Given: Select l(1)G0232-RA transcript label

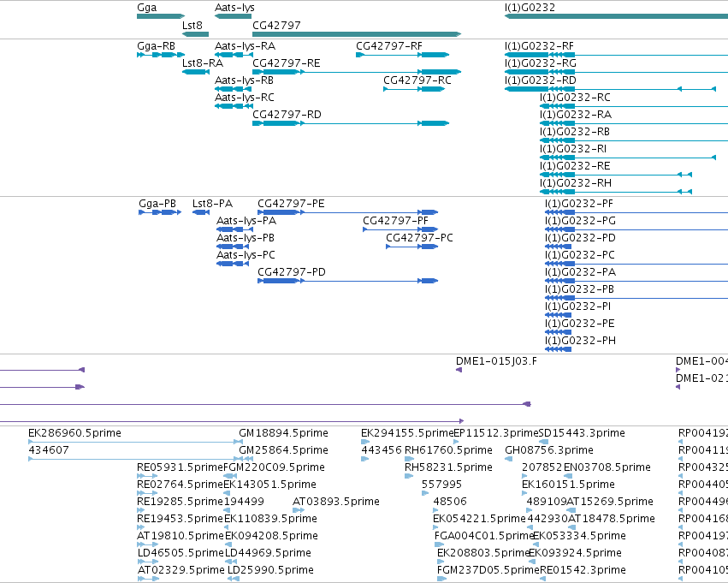Looking at the screenshot, I should pos(575,115).
